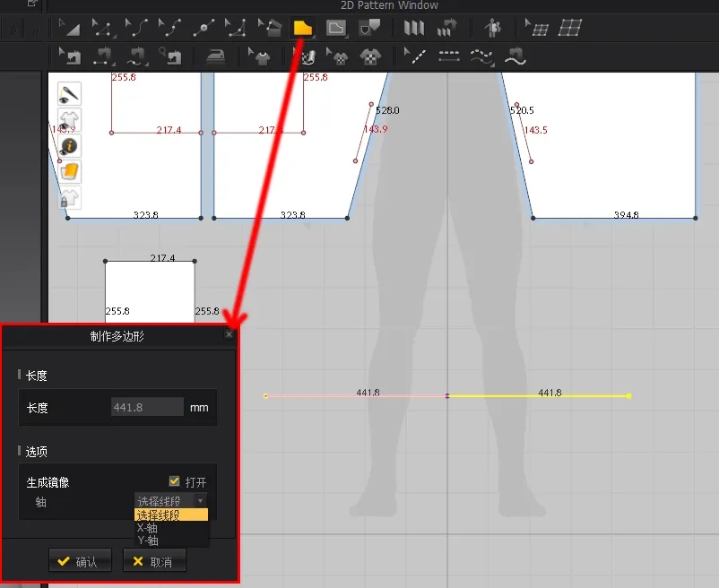This screenshot has width=719, height=588.
Task: Select the Transform Pattern arrow tool
Action: [x=69, y=28]
